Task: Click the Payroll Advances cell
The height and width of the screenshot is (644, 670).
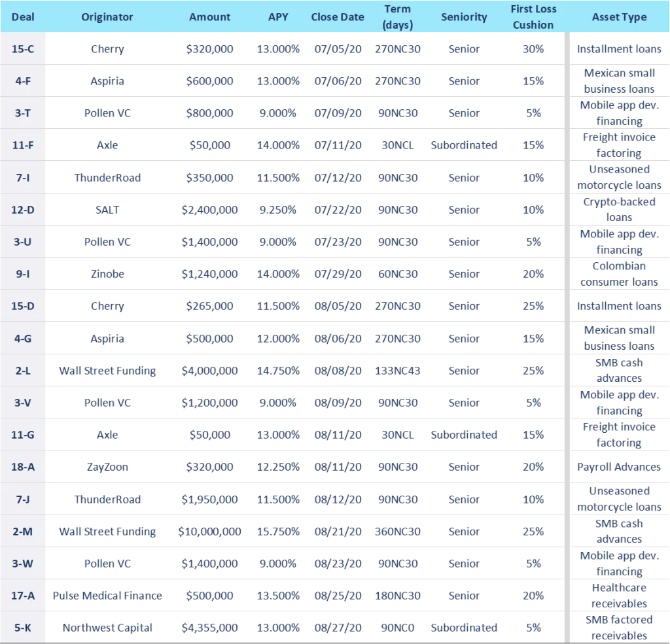Action: [x=619, y=467]
